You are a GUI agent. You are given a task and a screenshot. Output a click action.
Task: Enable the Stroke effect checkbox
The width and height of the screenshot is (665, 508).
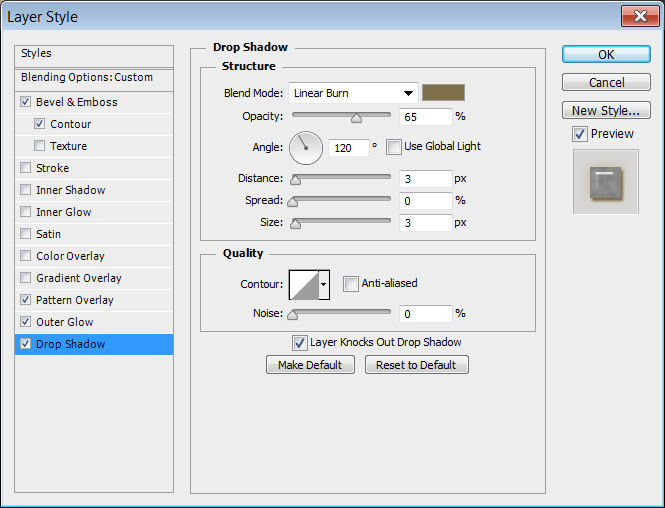point(25,168)
